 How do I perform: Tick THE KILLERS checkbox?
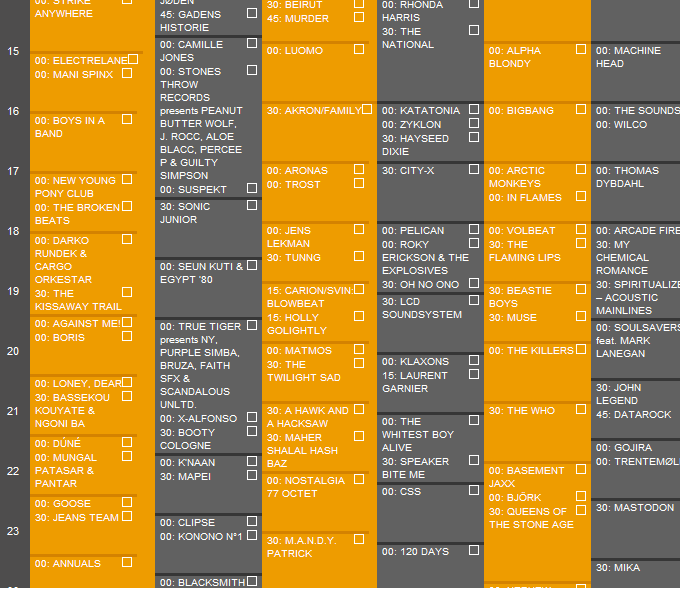[x=581, y=349]
